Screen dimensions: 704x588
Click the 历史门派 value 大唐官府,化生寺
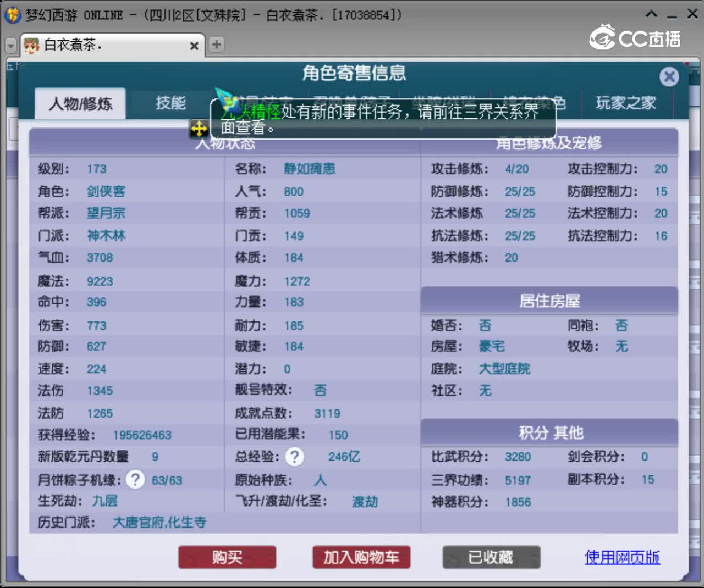pyautogui.click(x=159, y=523)
